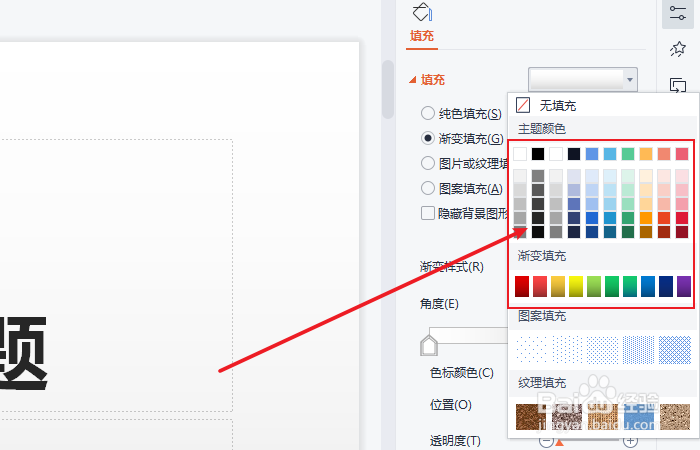Pick the first white main theme color
Viewport: 700px width, 450px height.
(520, 154)
